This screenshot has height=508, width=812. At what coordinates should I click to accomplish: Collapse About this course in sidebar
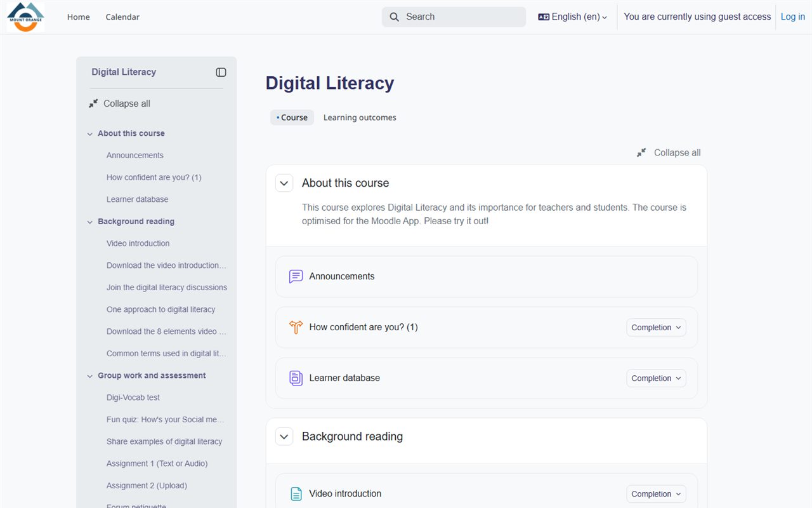[90, 134]
